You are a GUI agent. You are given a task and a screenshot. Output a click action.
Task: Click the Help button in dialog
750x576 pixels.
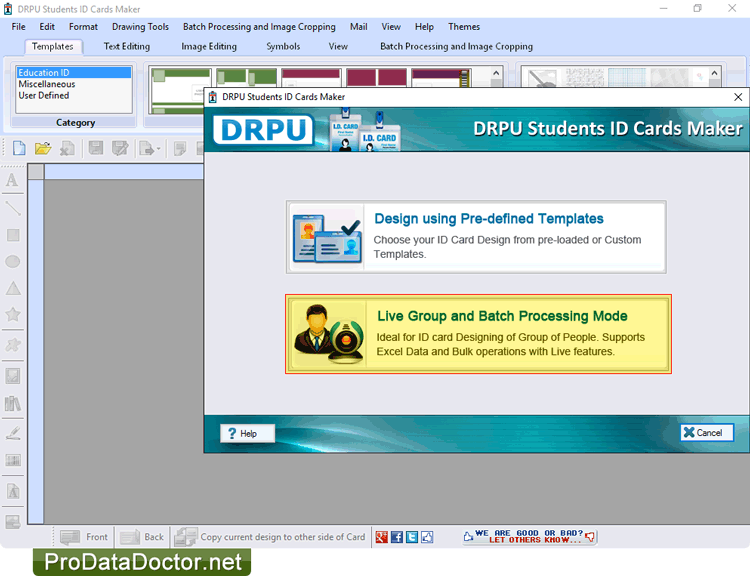click(247, 433)
